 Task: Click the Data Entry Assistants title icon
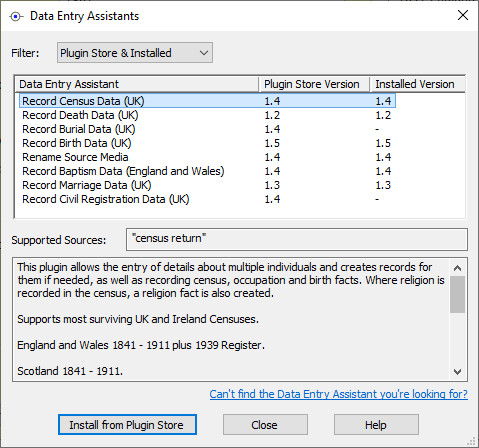16,16
